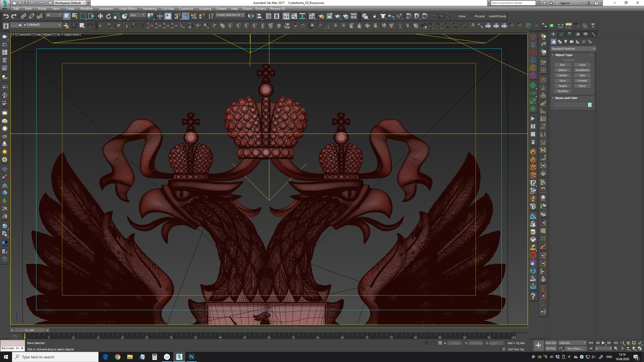Screen dimensions: 644x362
Task: Activate the Select and Link tool
Action: (23, 16)
